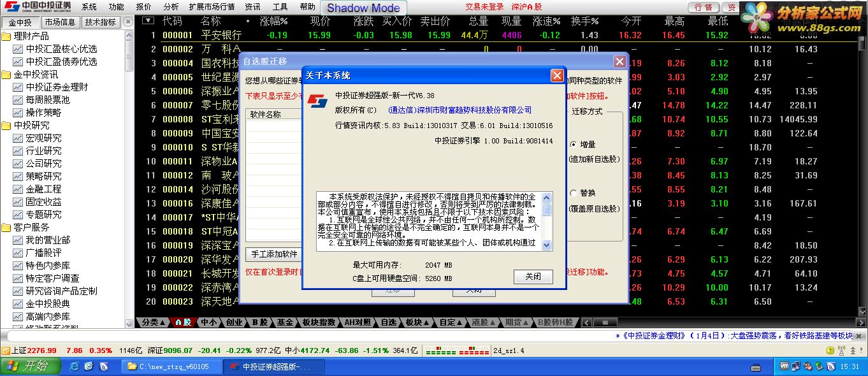The width and height of the screenshot is (868, 376).
Task: Click the chart icon beside 中投汇盈债券优选
Action: (18, 62)
